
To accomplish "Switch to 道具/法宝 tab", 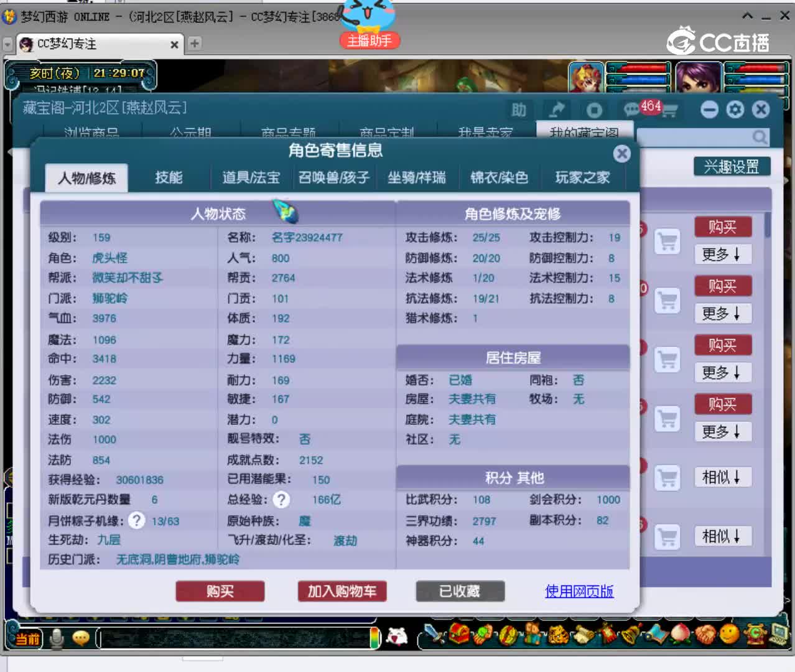I will (251, 178).
